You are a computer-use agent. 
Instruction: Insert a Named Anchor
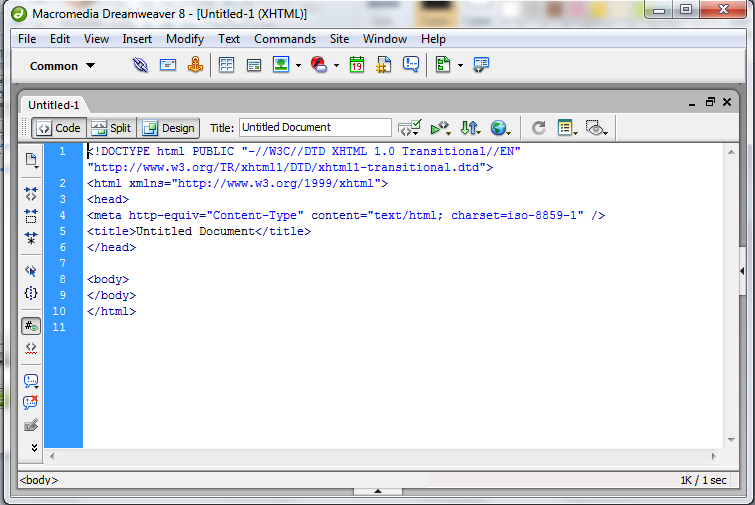tap(195, 65)
